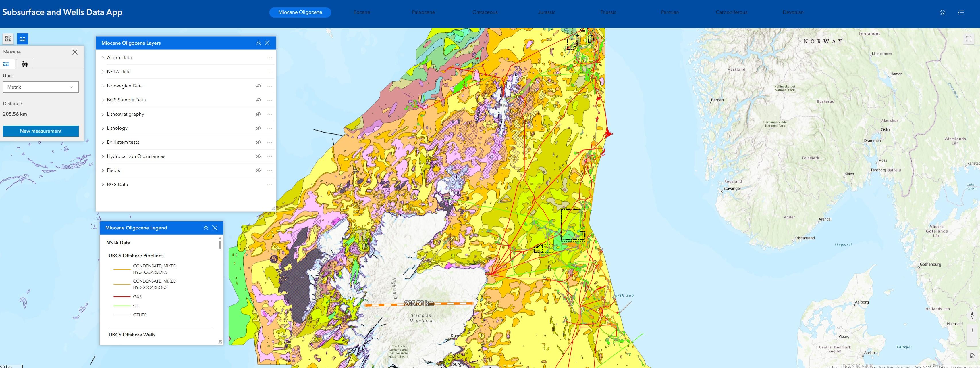Click the green OIL pipeline legend swatch
The image size is (980, 368).
click(122, 306)
